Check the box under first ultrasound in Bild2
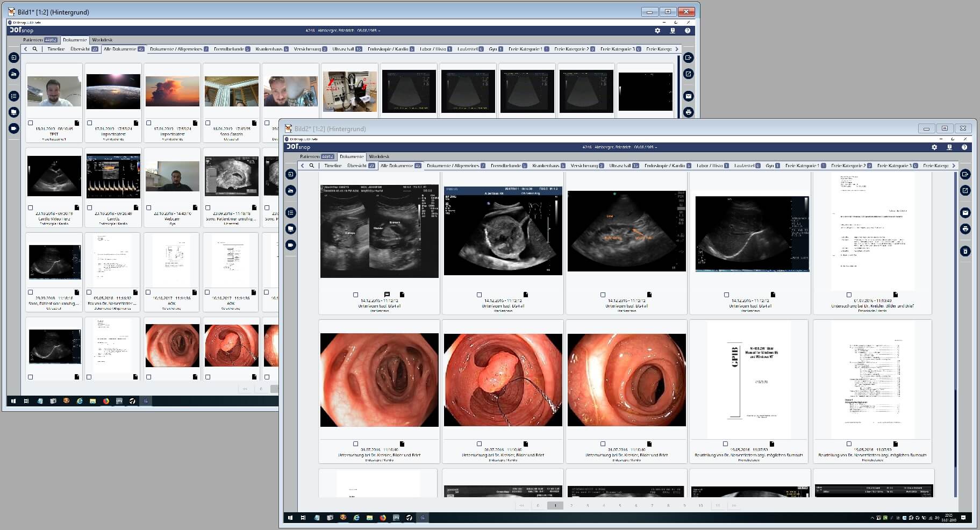The height and width of the screenshot is (530, 980). pyautogui.click(x=355, y=295)
